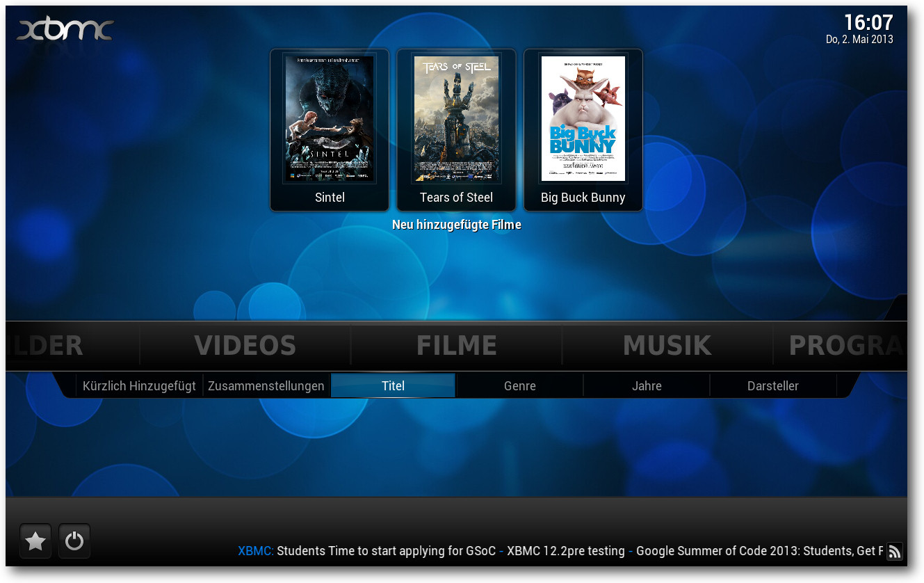
Task: Open the Darsteller submenu entry
Action: (x=773, y=386)
